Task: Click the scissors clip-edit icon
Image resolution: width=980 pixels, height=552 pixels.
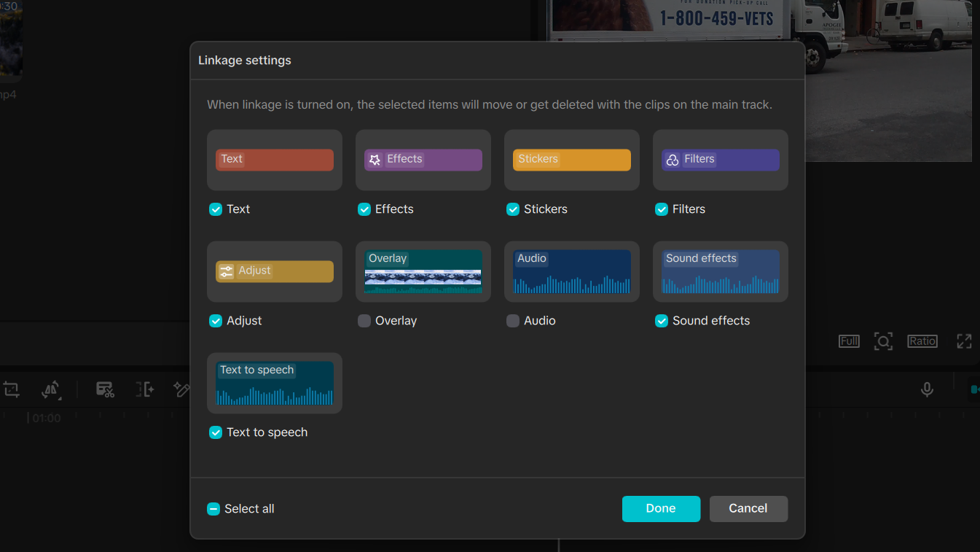Action: pyautogui.click(x=105, y=389)
